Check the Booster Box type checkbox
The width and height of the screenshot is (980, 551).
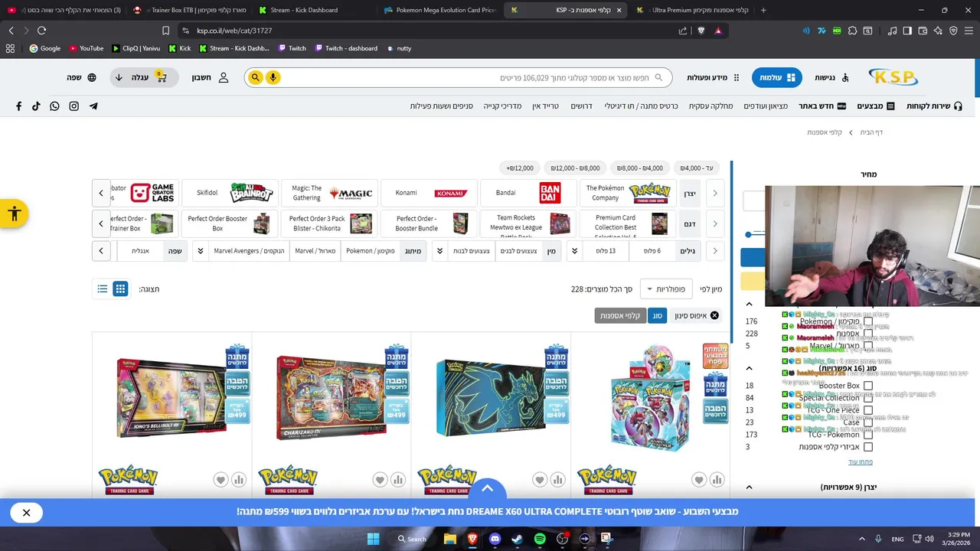coord(867,386)
